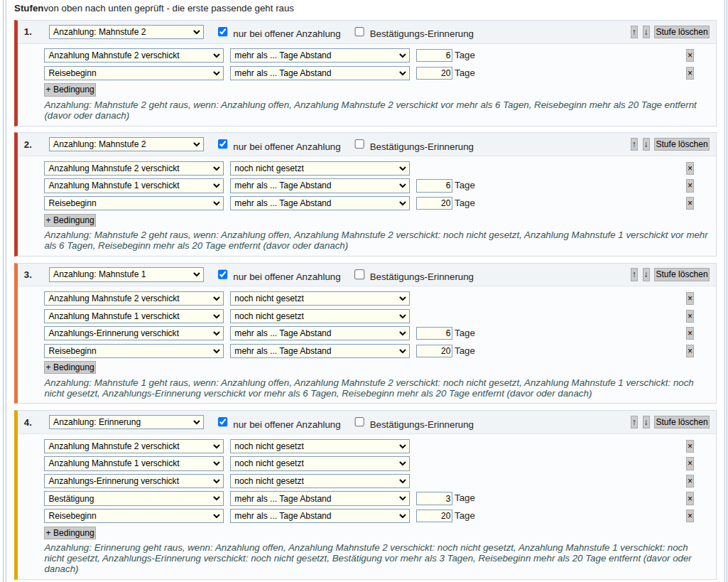Remove the Reisebeginn condition in stage 2

[x=690, y=203]
